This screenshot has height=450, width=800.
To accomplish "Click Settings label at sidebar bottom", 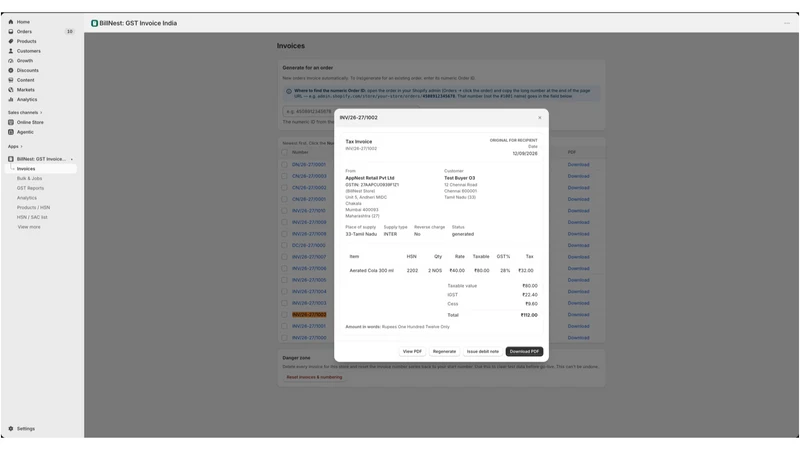I will 26,429.
